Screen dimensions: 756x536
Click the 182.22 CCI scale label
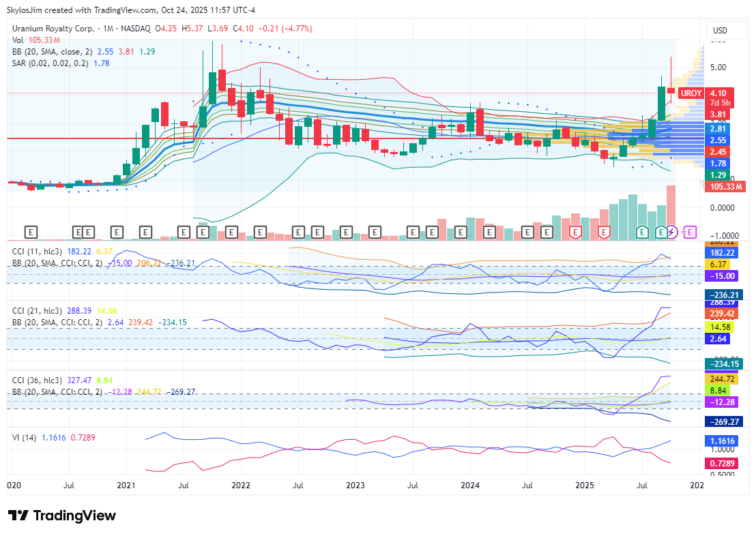pos(722,252)
